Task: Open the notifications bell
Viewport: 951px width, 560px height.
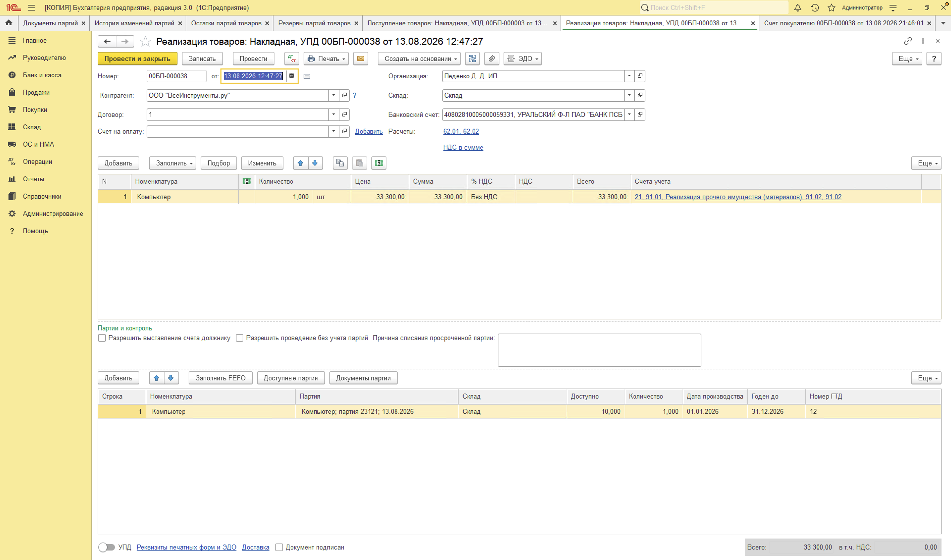Action: point(798,7)
